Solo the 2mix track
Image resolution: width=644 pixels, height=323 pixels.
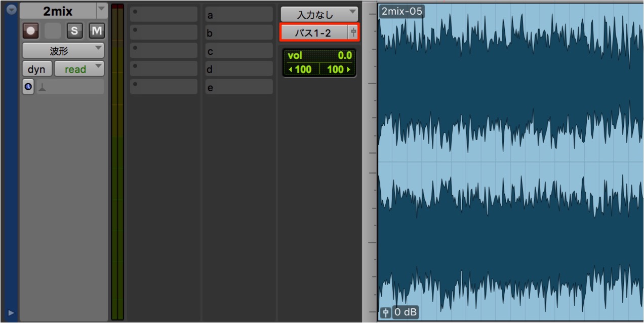(x=74, y=31)
